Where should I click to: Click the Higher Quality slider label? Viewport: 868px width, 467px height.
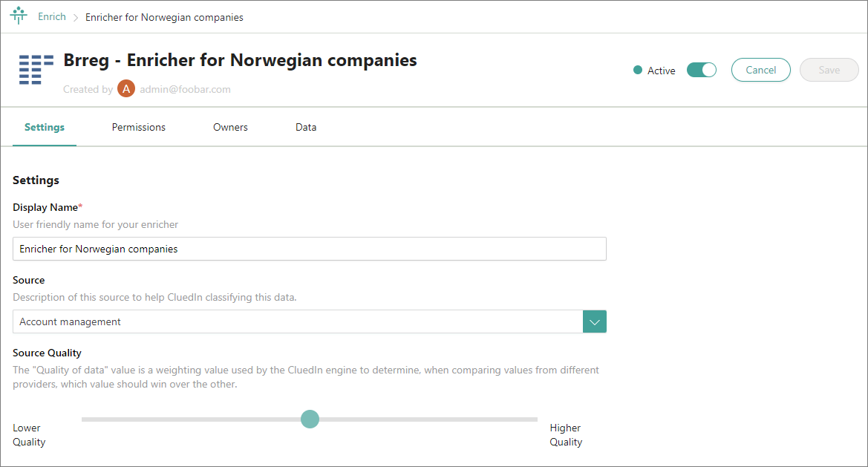566,434
